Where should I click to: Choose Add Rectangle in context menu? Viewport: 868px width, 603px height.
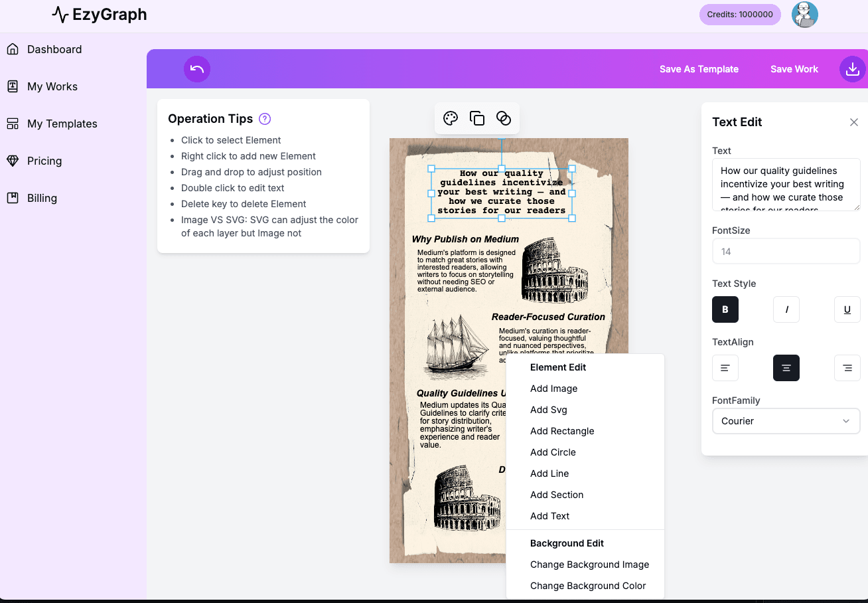pyautogui.click(x=562, y=431)
